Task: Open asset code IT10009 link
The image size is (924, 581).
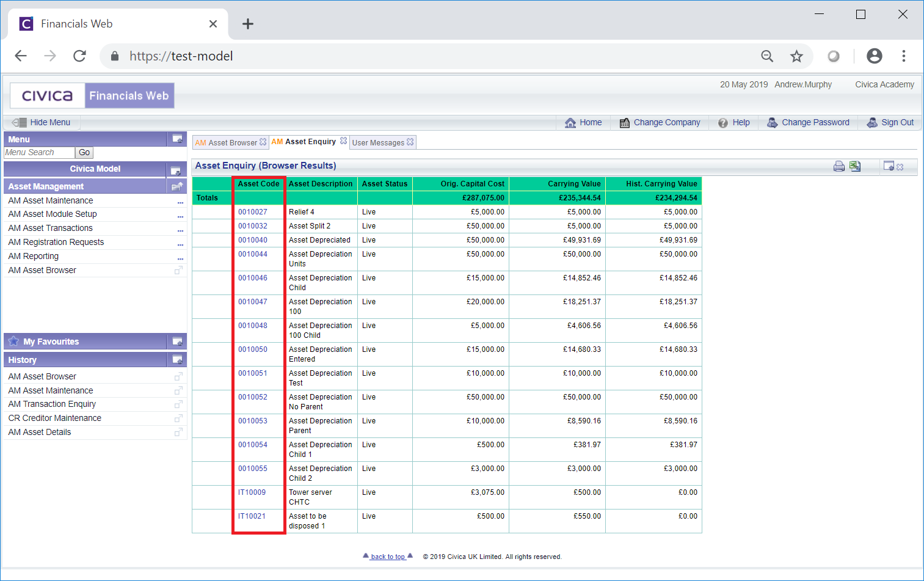Action: coord(252,492)
